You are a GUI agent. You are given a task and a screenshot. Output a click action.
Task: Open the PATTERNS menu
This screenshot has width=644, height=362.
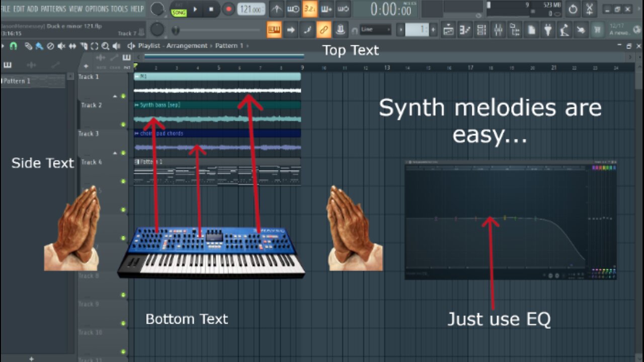(53, 9)
